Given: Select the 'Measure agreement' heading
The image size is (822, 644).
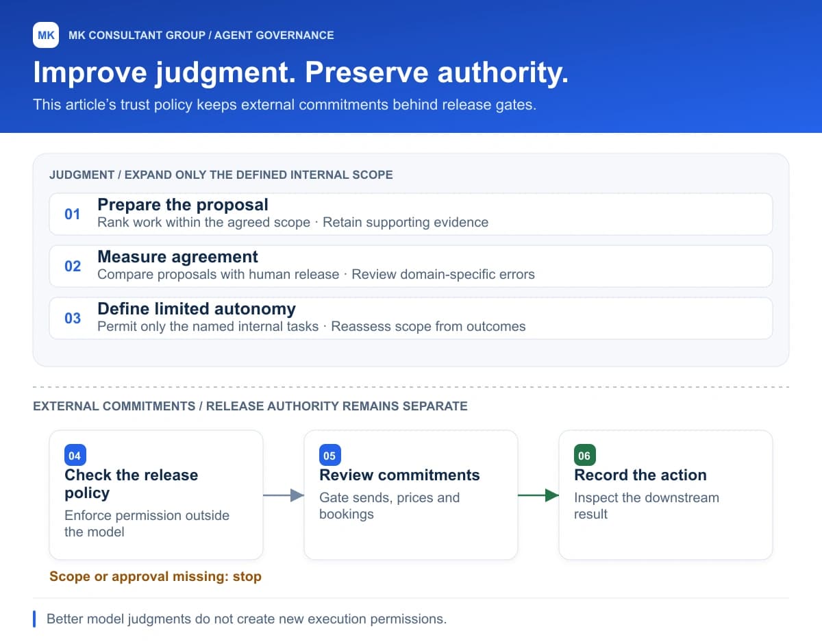Looking at the screenshot, I should 178,257.
